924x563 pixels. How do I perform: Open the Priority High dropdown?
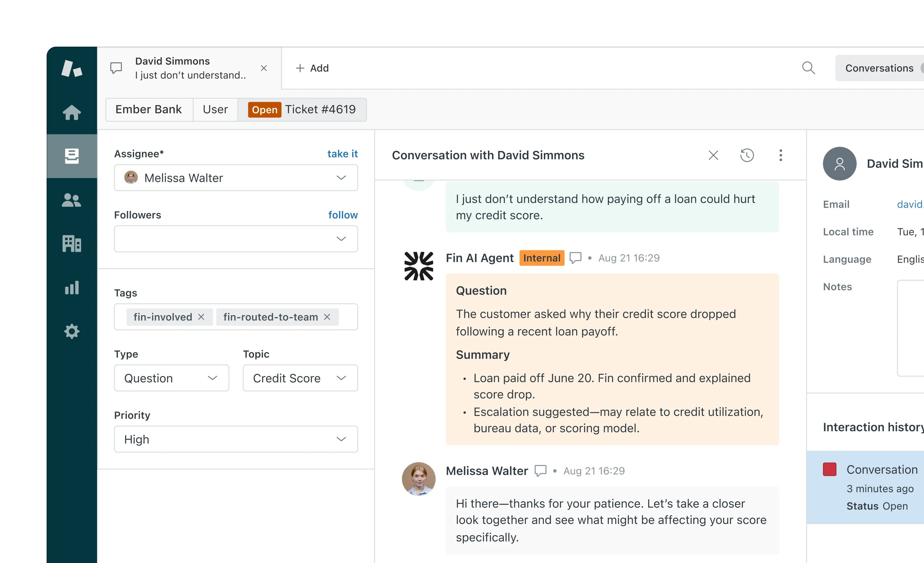[341, 439]
